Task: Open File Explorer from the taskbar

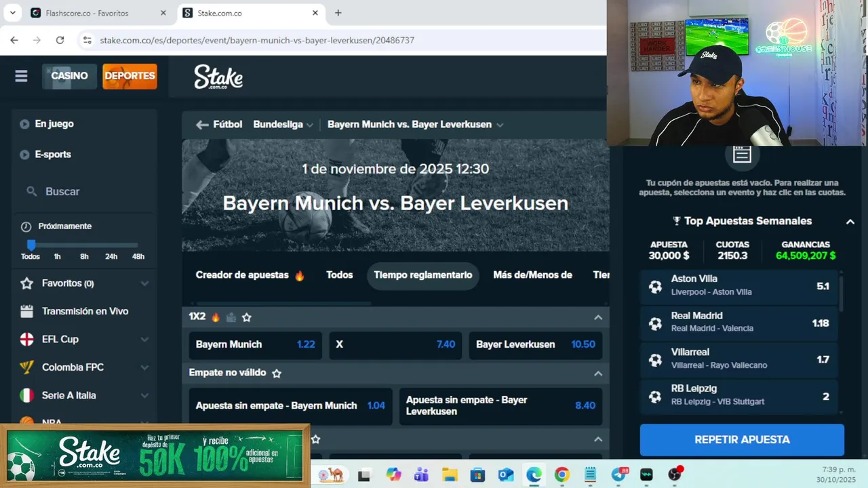Action: coord(450,474)
